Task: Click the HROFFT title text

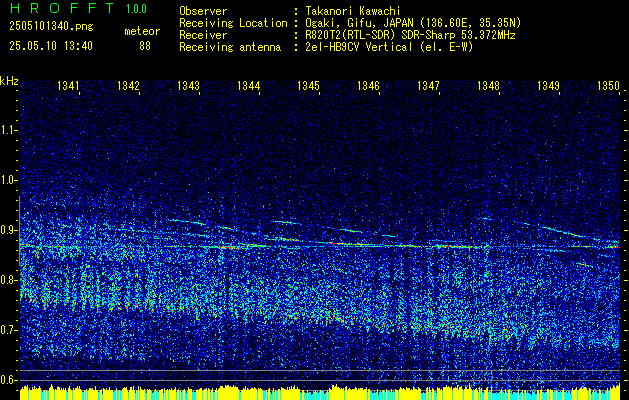Action: click(x=61, y=8)
